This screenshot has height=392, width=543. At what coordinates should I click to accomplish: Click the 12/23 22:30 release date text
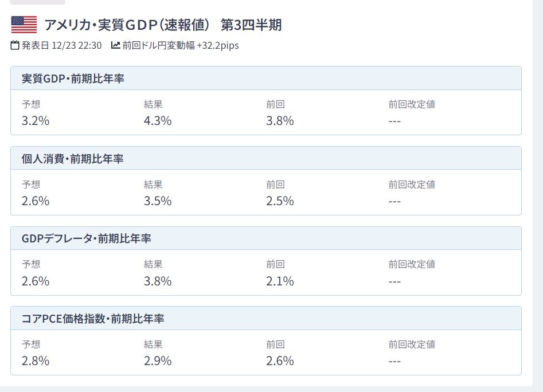click(76, 45)
